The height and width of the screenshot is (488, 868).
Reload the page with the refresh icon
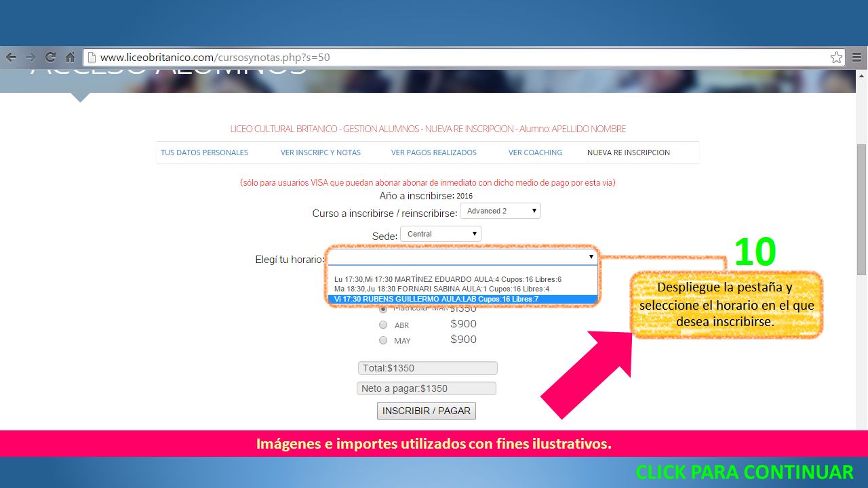50,58
